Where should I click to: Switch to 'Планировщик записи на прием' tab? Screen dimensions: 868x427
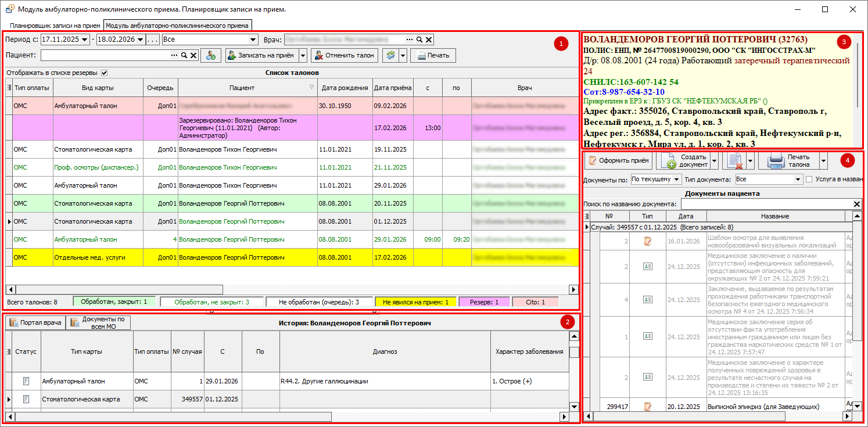pyautogui.click(x=55, y=26)
